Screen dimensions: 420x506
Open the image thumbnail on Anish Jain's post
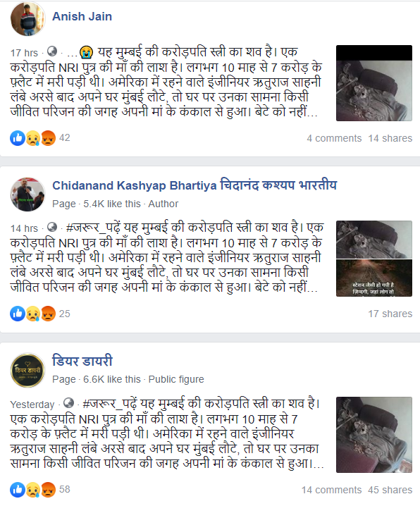374,83
